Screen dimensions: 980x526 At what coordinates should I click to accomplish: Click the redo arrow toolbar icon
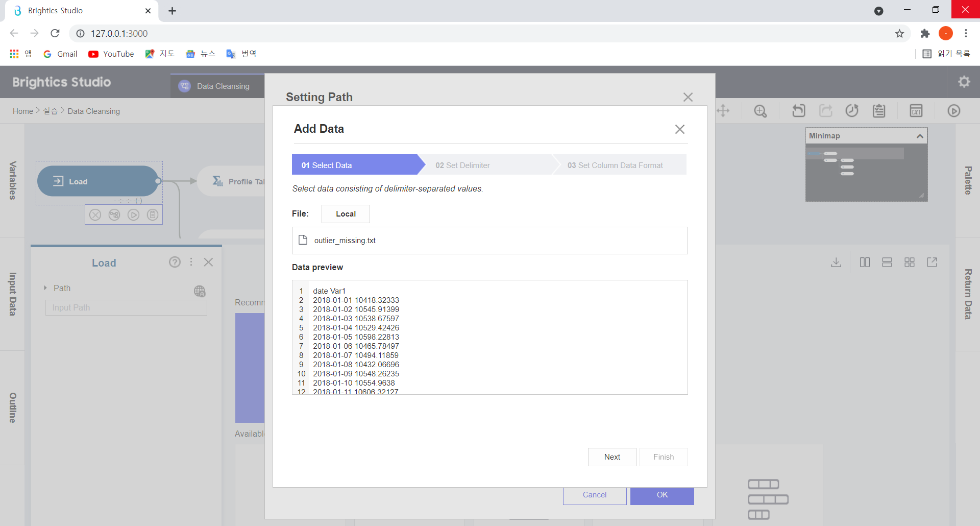[x=825, y=111]
